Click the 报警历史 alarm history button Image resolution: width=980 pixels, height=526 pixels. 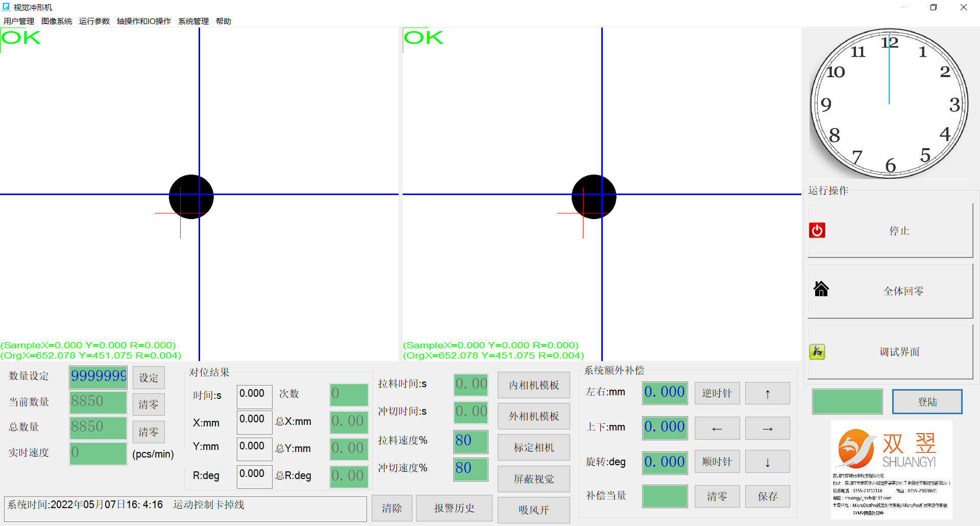[x=454, y=508]
